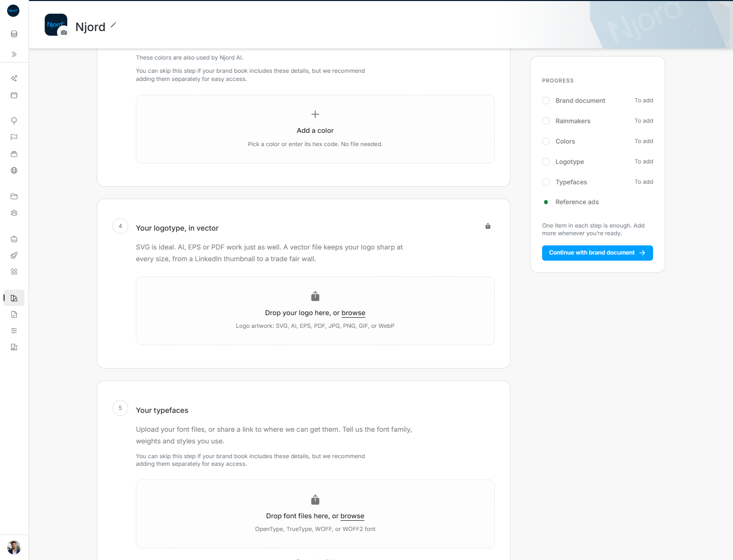733x560 pixels.
Task: Click the camera badge on the Njord logo
Action: [x=64, y=32]
